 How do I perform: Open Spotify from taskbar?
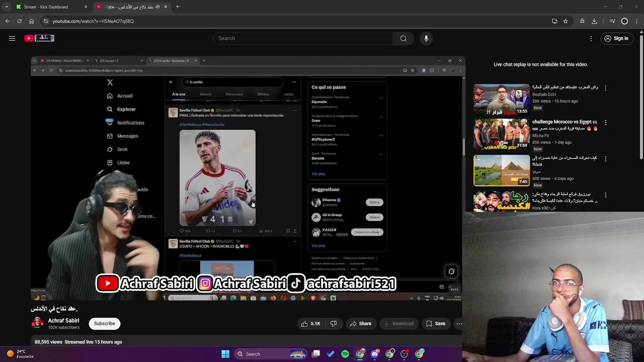coord(345,354)
